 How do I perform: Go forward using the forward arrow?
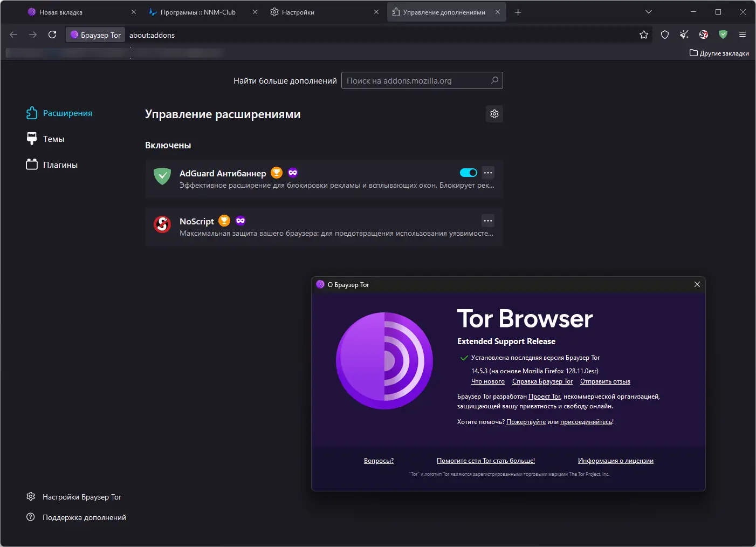point(33,35)
